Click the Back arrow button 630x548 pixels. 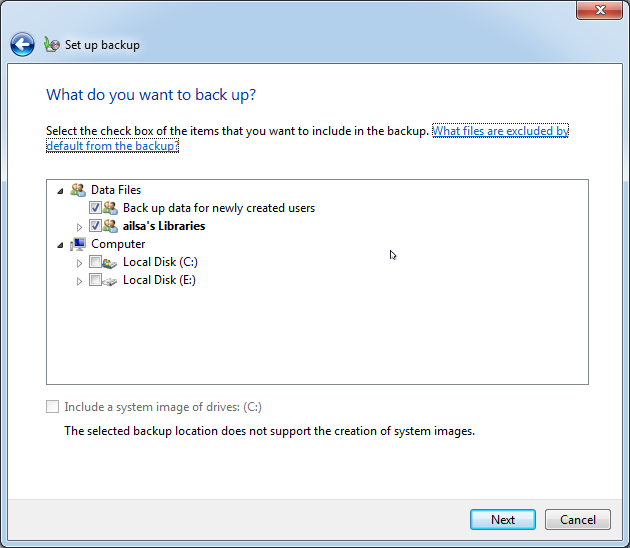click(x=22, y=45)
